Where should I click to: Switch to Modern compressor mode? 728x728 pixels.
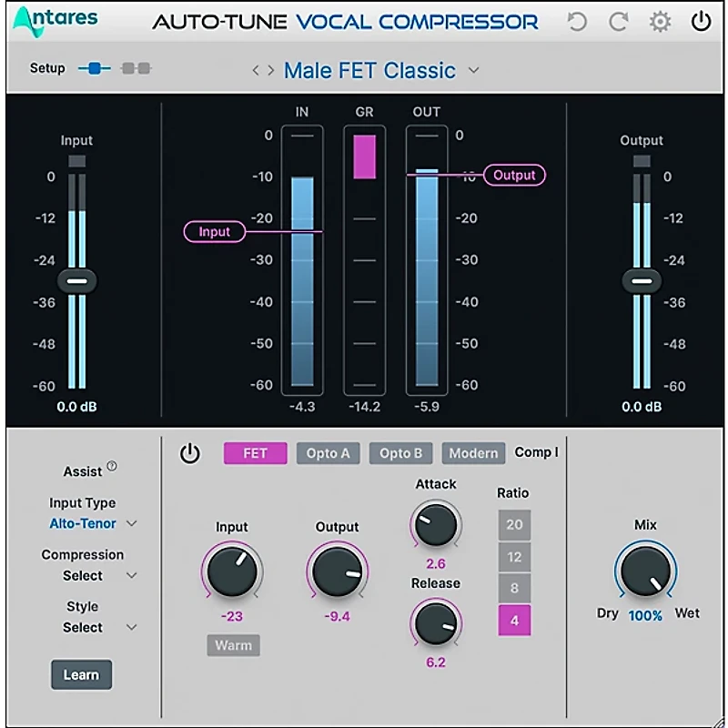point(473,453)
